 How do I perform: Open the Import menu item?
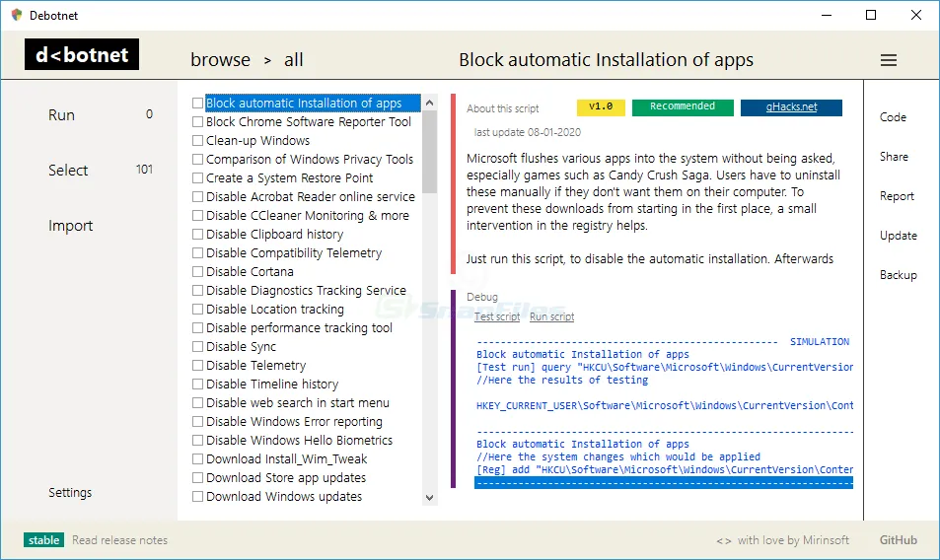tap(71, 226)
